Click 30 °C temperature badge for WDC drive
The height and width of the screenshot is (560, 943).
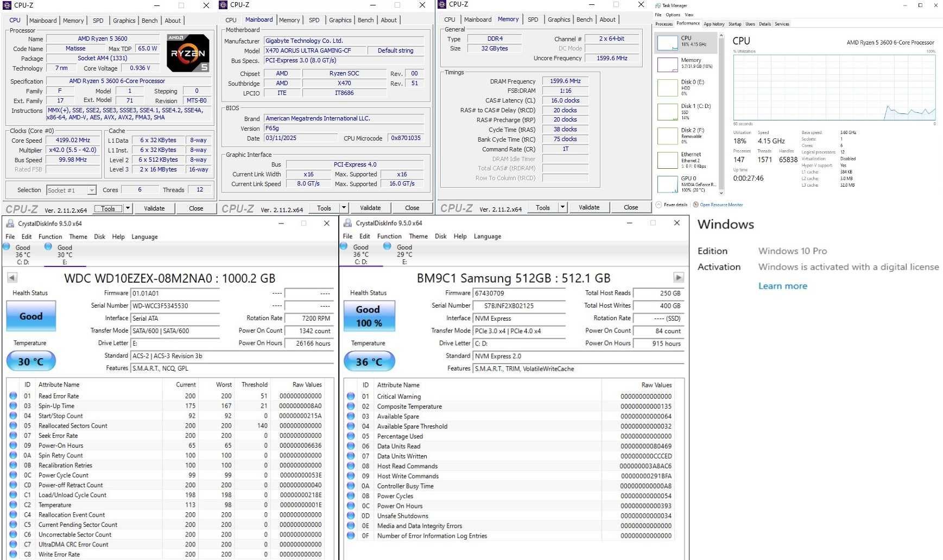pos(31,361)
